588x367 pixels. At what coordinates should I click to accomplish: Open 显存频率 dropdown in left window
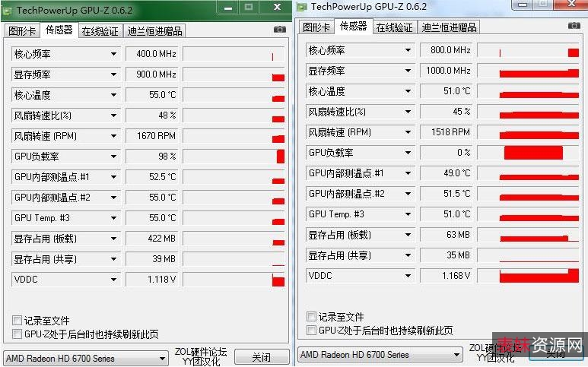click(x=65, y=74)
